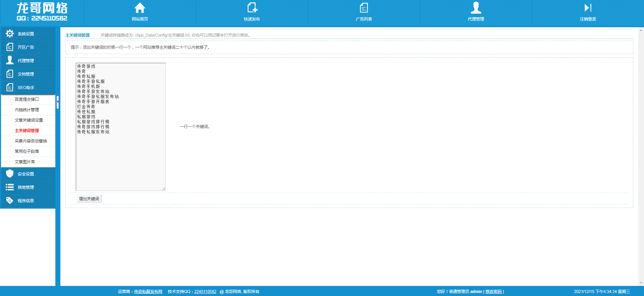Expand the 开区广告 menu section
The height and width of the screenshot is (296, 644).
(28, 47)
